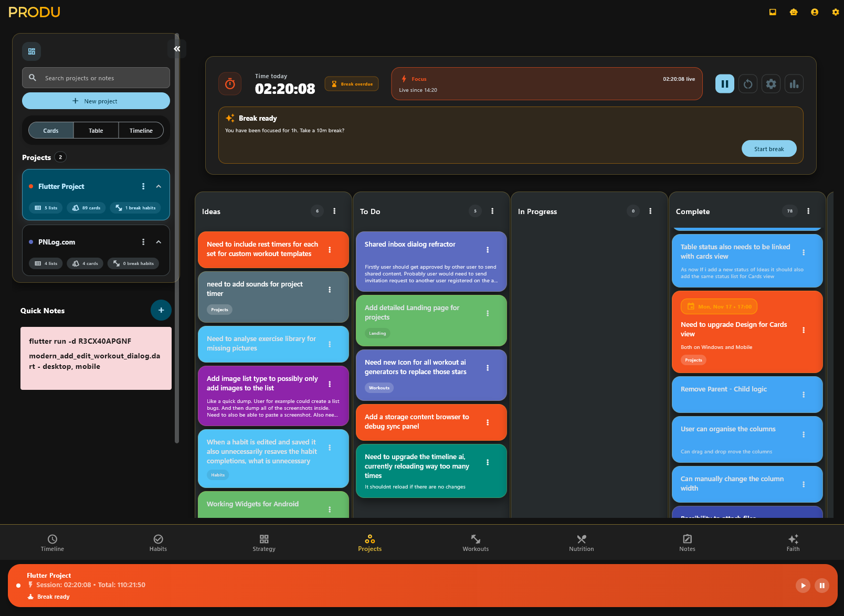Open the timer settings gear
This screenshot has height=616, width=844.
(x=771, y=83)
